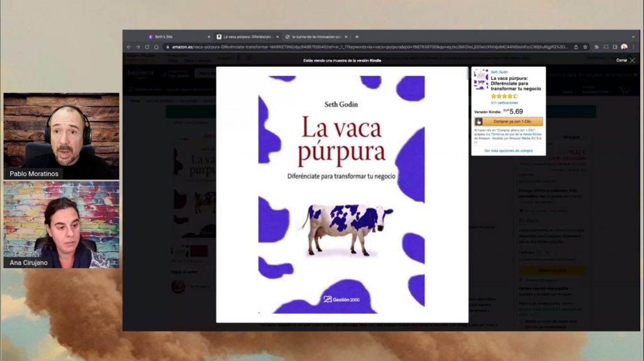644x361 pixels.
Task: Click Pablo Moratinos video tile
Action: click(61, 136)
